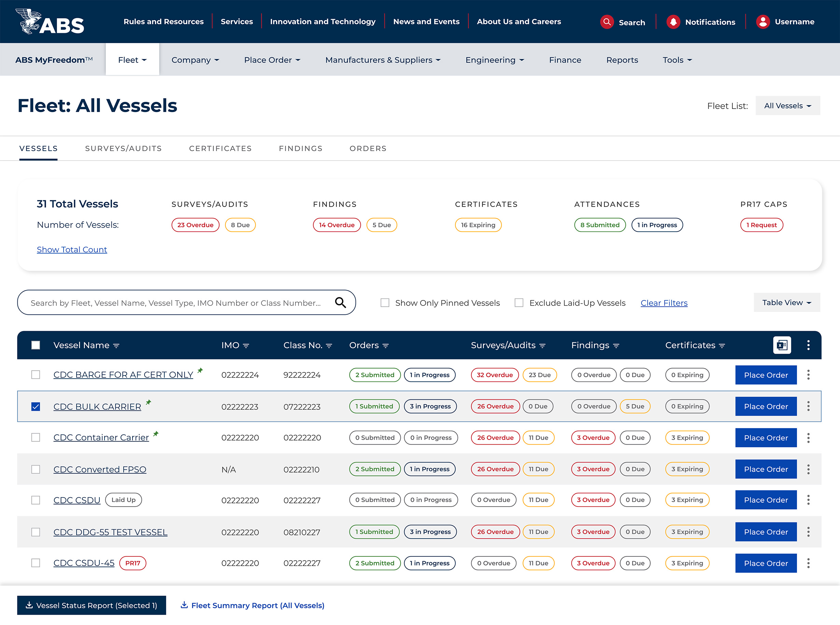Open the Fleet List All Vessels dropdown
This screenshot has height=625, width=840.
(x=787, y=106)
